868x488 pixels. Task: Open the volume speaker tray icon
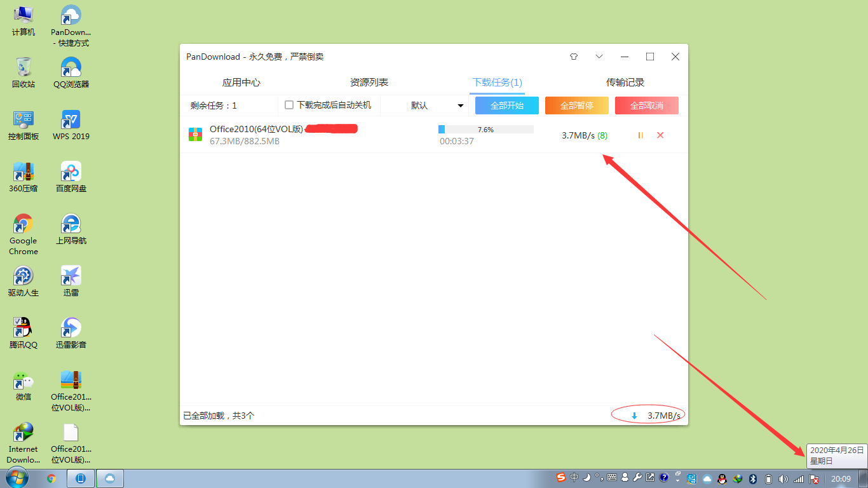click(783, 478)
